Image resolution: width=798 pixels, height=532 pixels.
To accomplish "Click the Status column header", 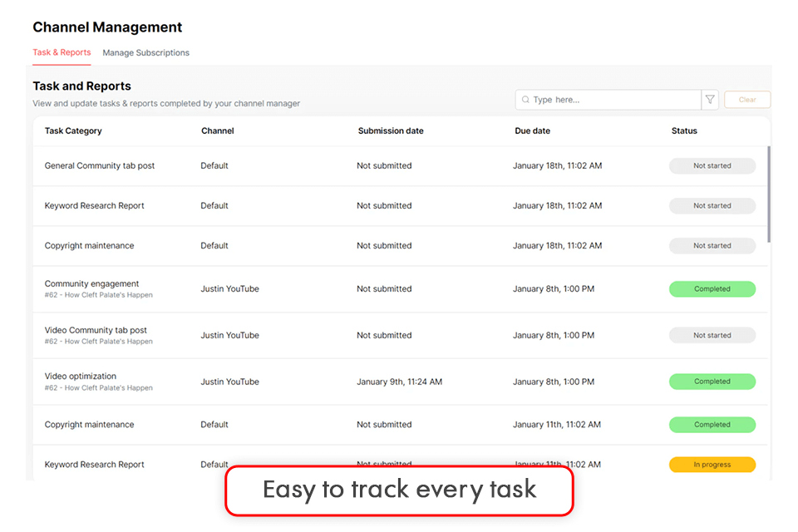I will click(x=684, y=131).
